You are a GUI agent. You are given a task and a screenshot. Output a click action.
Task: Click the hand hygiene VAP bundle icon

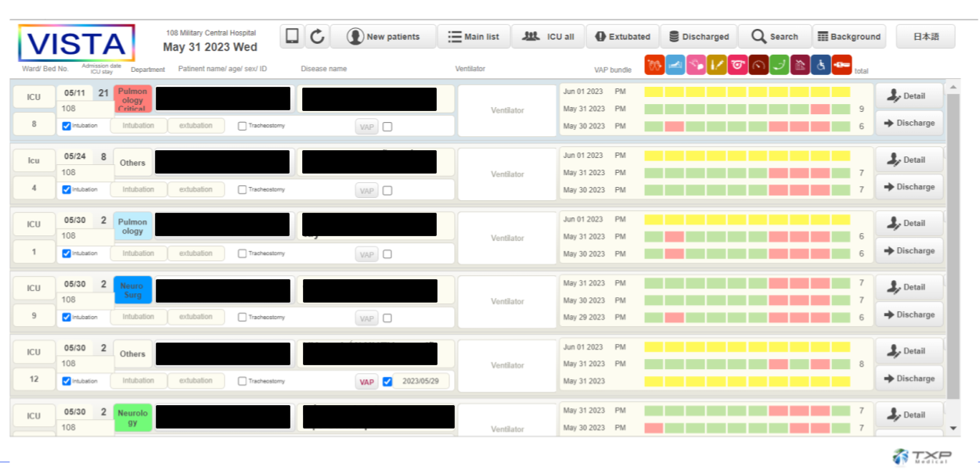point(654,65)
